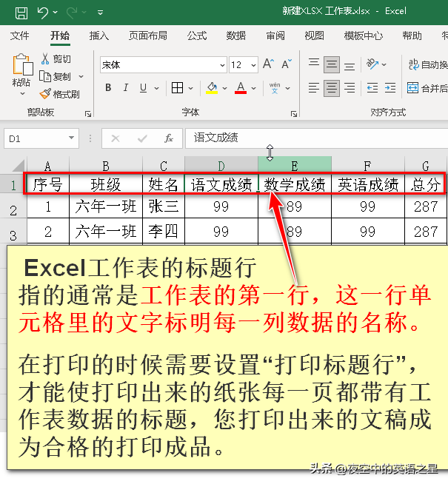Screen dimensions: 448x484
Task: Click the 复制 copy button
Action: pos(56,76)
